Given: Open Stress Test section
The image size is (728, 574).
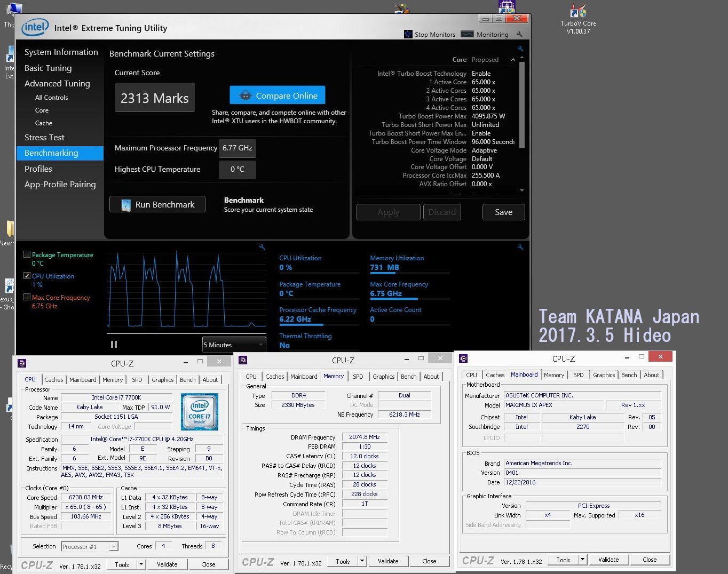Looking at the screenshot, I should (44, 138).
